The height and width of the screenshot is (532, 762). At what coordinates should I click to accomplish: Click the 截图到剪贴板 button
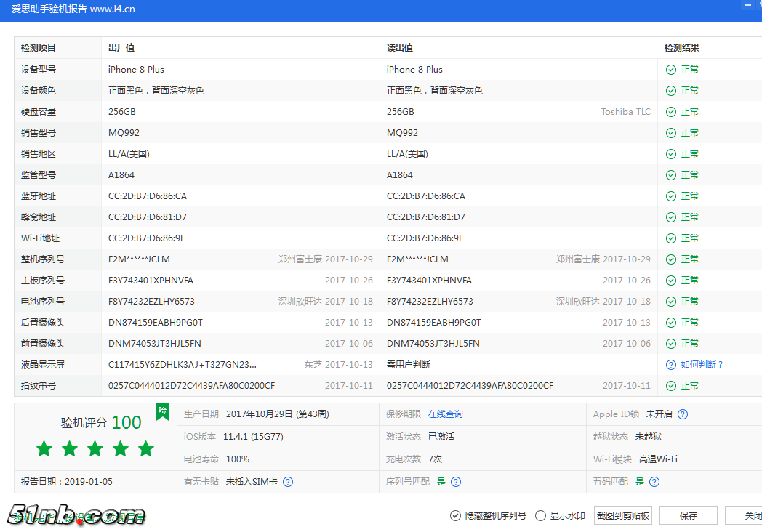click(x=623, y=515)
